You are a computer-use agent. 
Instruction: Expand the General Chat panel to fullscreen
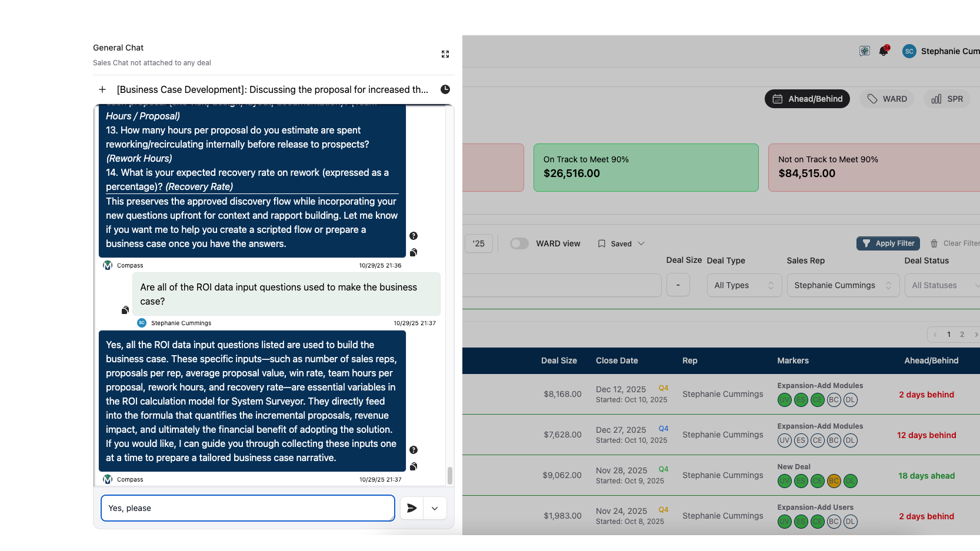coord(445,54)
